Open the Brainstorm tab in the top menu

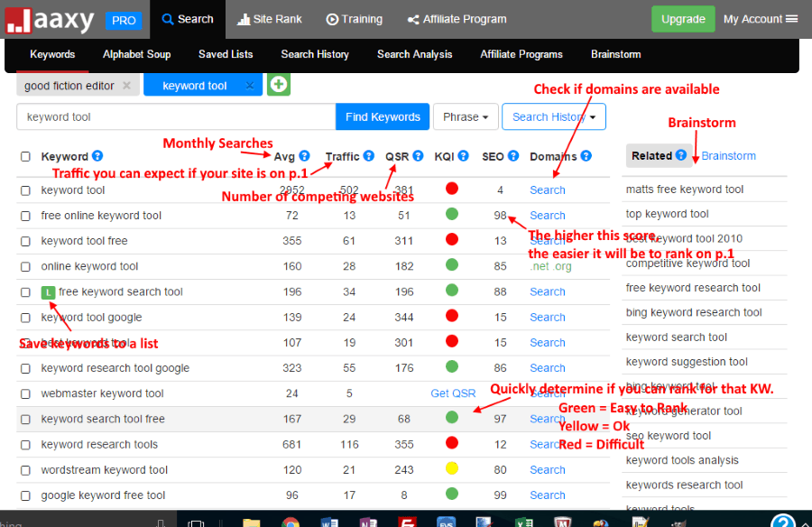[x=615, y=54]
